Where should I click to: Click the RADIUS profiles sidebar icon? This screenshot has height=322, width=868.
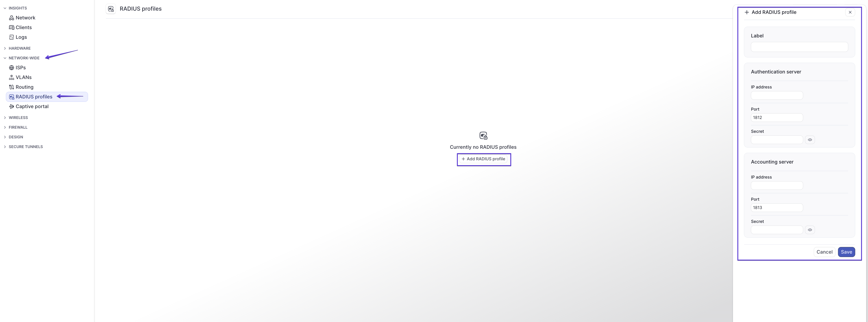point(12,97)
